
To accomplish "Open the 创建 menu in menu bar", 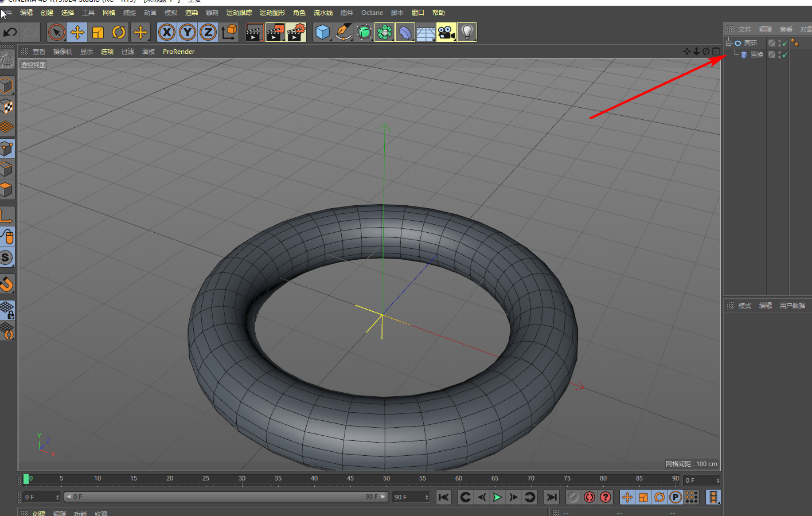I will pos(47,13).
